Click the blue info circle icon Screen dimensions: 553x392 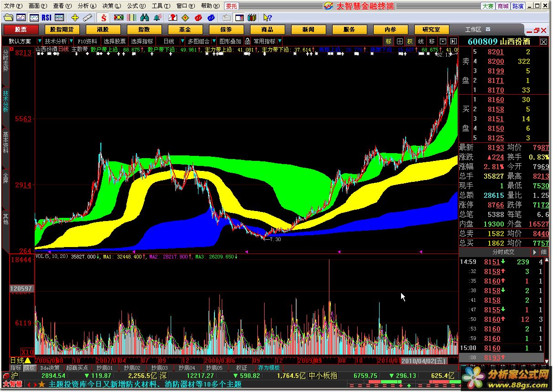[211, 18]
